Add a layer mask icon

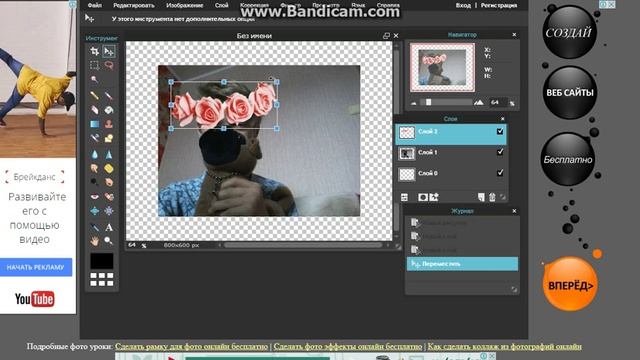(423, 197)
